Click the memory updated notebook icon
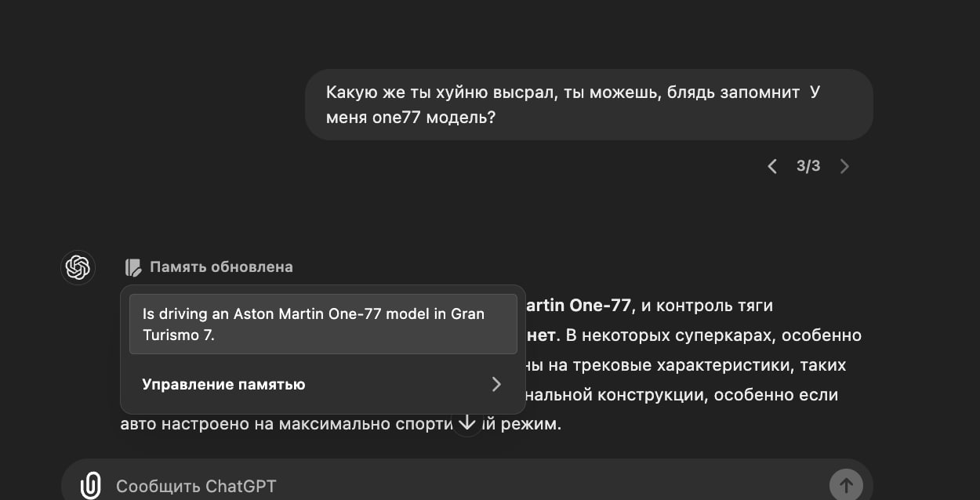The width and height of the screenshot is (980, 500). coord(133,267)
